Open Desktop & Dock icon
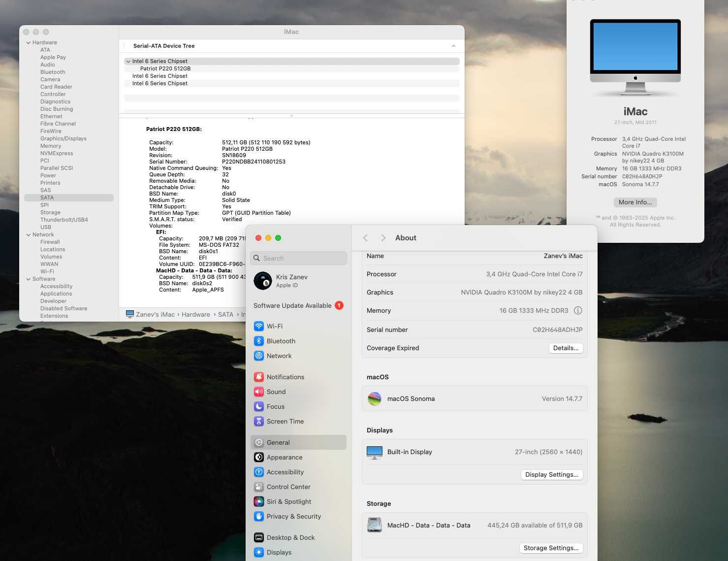728x561 pixels. (x=259, y=537)
